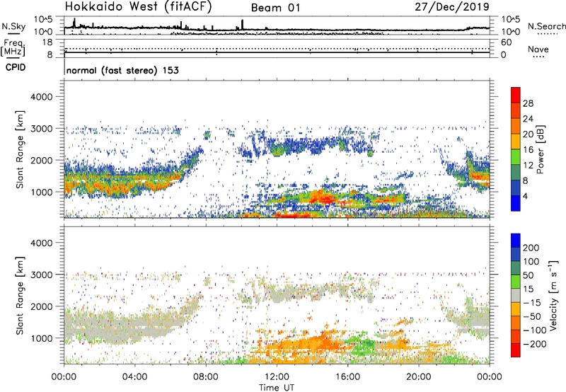Click the "16" power colorbar label
566x392 pixels.
tap(528, 150)
